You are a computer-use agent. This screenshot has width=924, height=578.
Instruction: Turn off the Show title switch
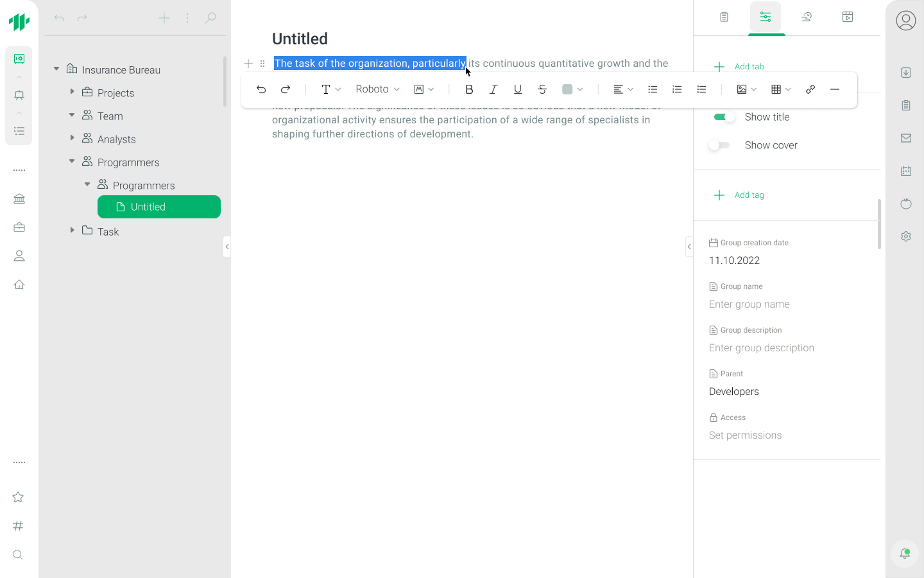click(724, 117)
